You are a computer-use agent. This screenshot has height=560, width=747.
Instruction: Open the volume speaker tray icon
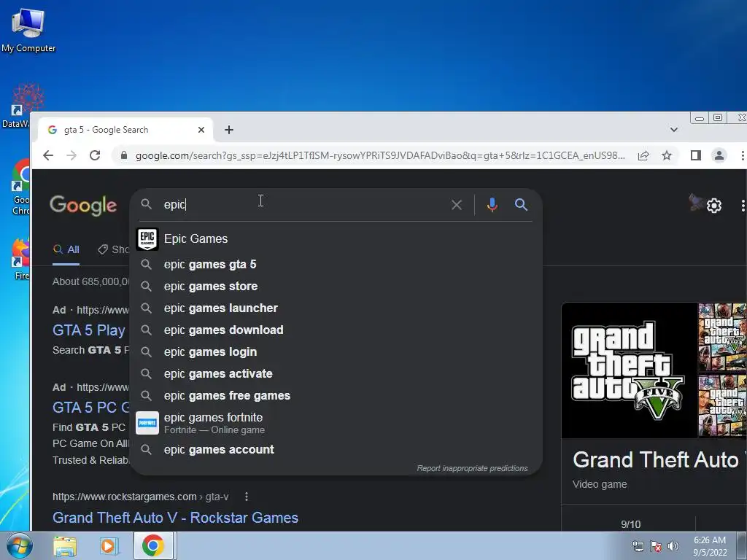[673, 546]
